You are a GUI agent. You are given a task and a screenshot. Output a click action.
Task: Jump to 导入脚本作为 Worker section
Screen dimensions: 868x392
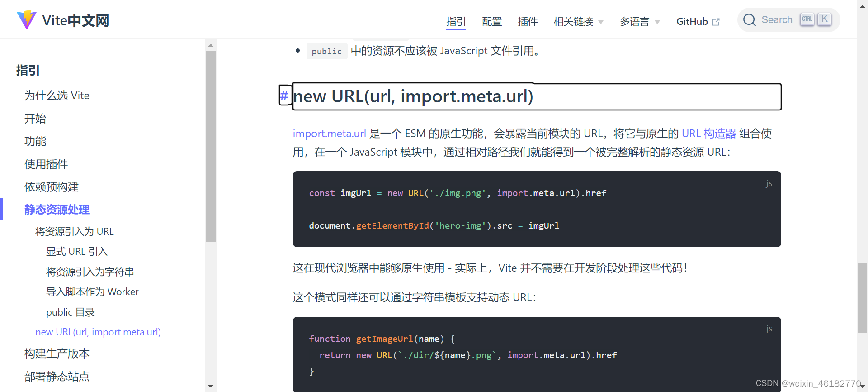coord(92,292)
